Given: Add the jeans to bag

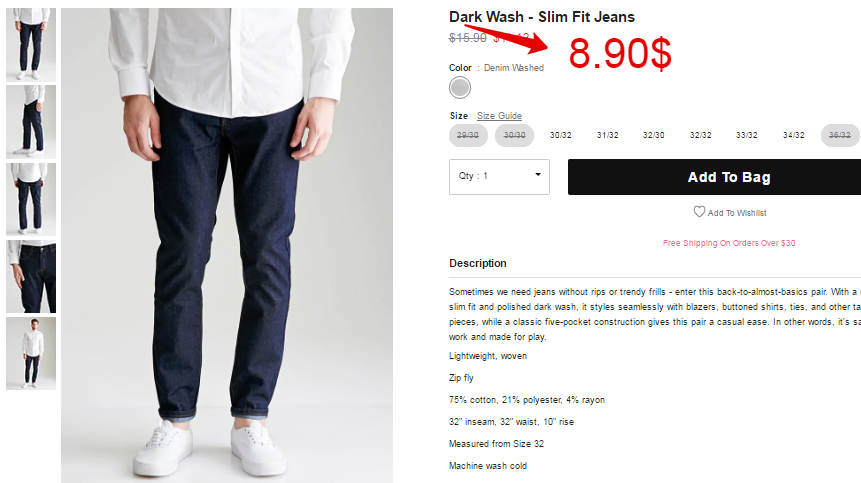Looking at the screenshot, I should pyautogui.click(x=714, y=177).
